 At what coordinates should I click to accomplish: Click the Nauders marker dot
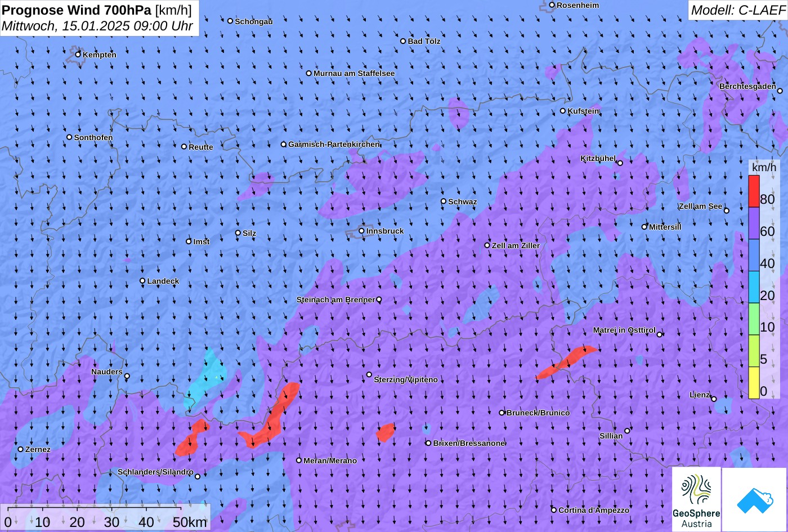(127, 376)
